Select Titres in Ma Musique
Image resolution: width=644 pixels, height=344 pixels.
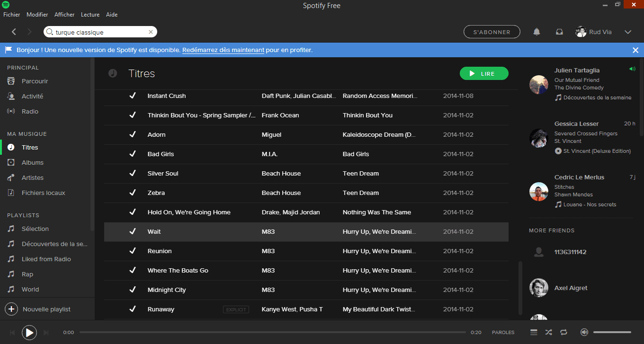click(30, 147)
